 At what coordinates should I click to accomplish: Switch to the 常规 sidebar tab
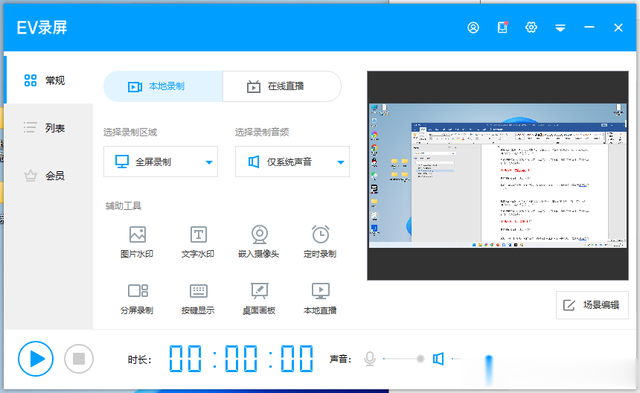point(49,80)
